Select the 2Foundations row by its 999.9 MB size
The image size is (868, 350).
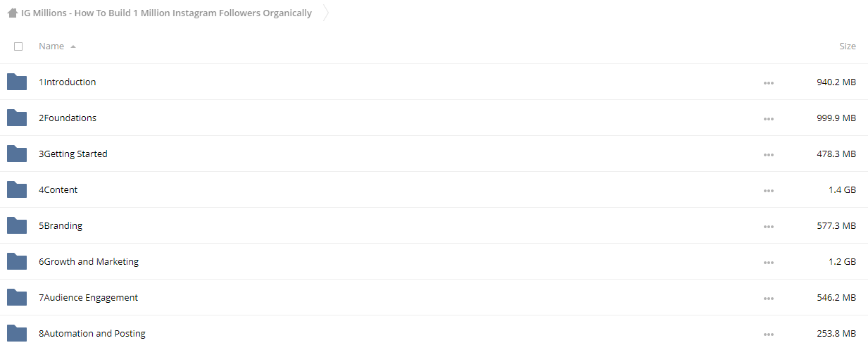pos(836,118)
